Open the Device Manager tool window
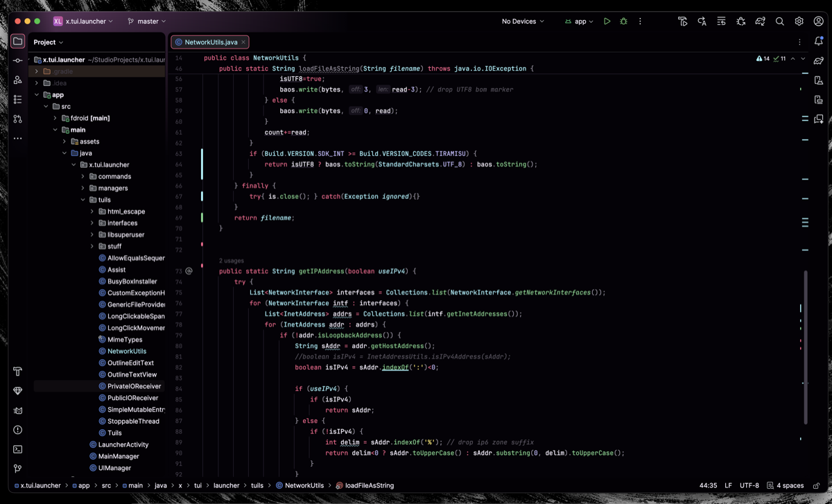 (x=819, y=80)
